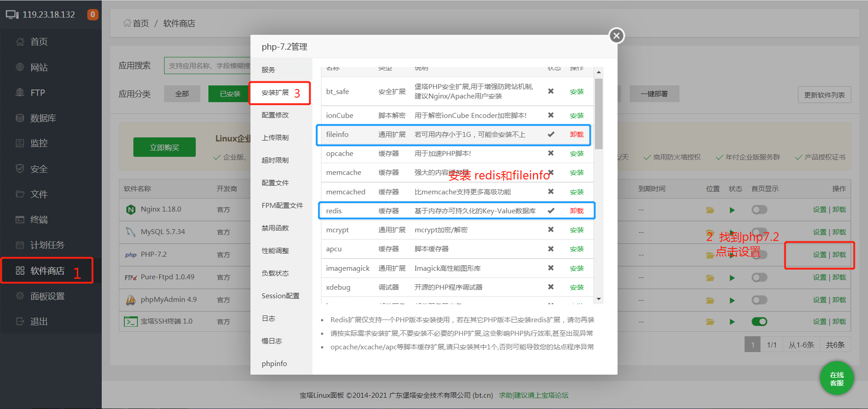Disable homepage display for 宝塔SSH终端

pyautogui.click(x=759, y=322)
